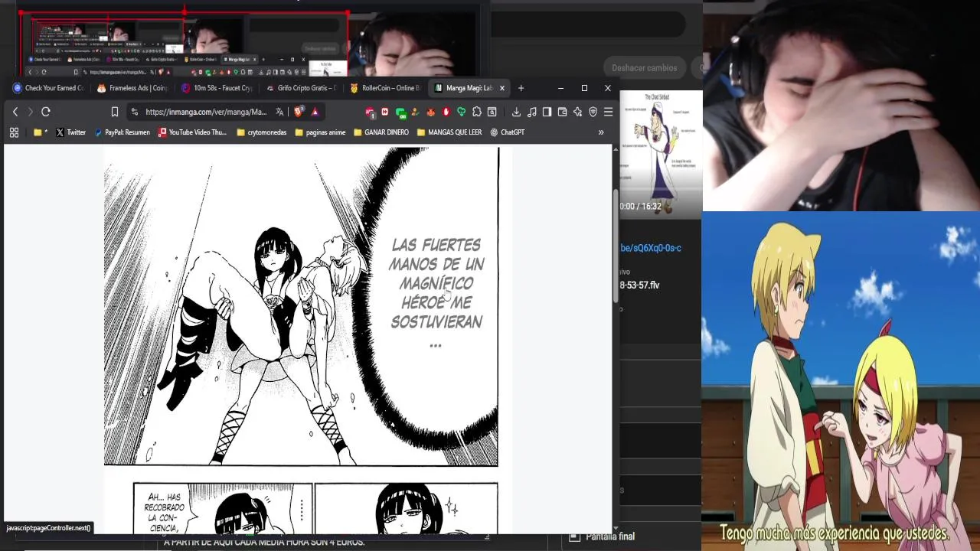Click the translate page icon in the address bar
This screenshot has width=980, height=551.
click(279, 112)
